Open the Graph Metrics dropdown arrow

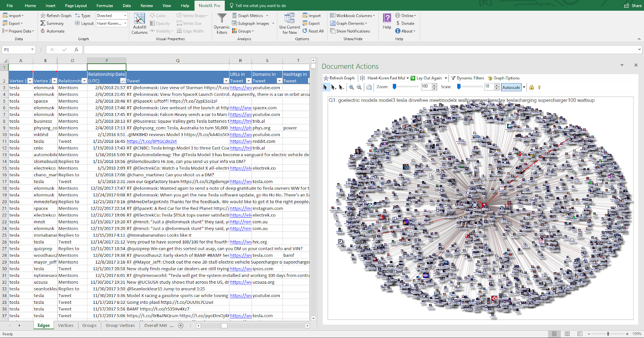coord(267,16)
